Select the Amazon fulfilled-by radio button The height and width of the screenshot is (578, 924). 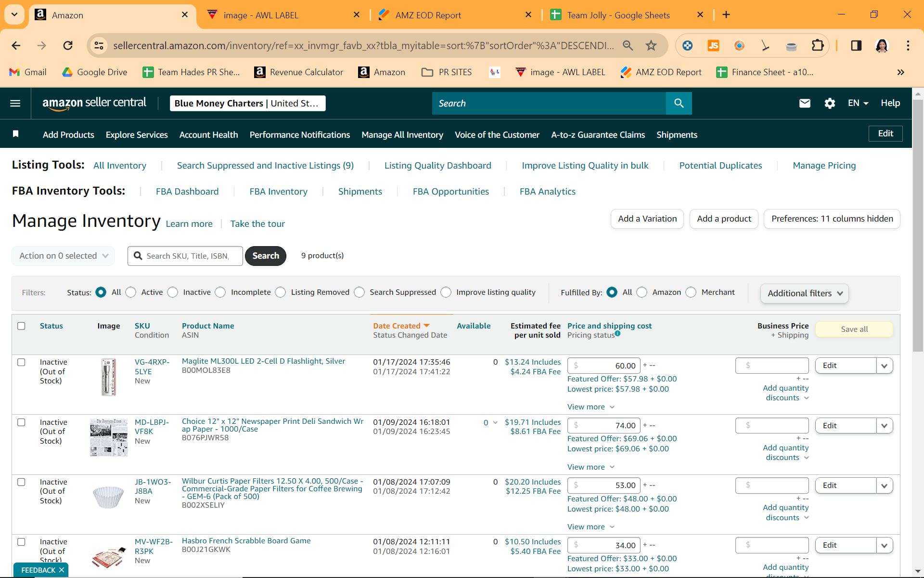[642, 292]
